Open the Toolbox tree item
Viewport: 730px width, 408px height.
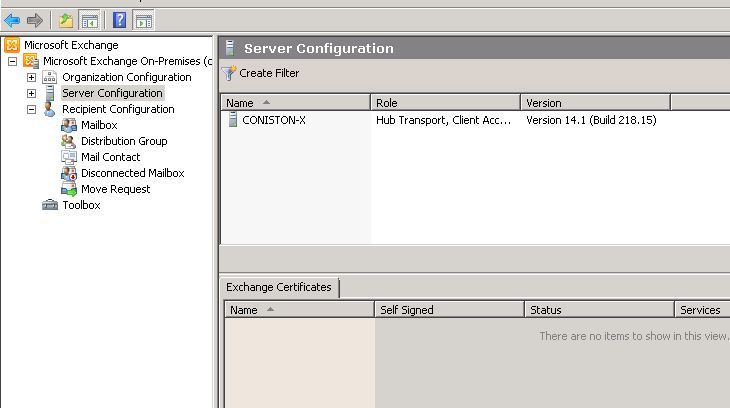[x=81, y=205]
